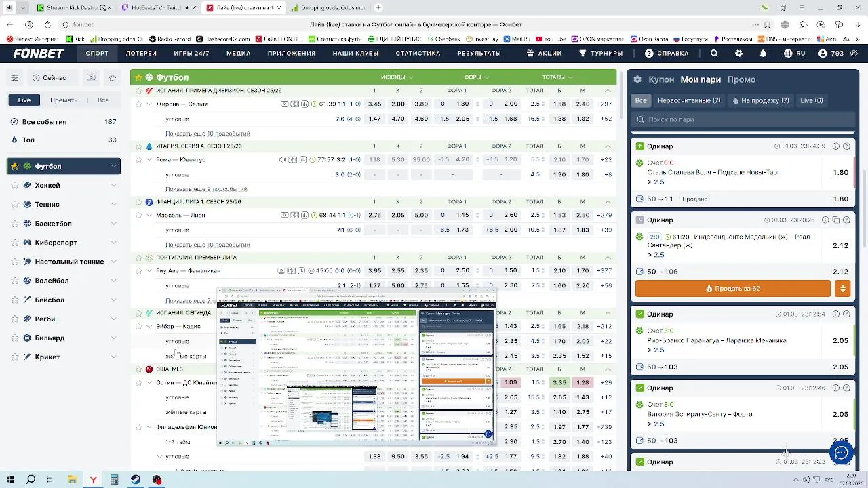The width and height of the screenshot is (868, 488).
Task: Select the Прематч filter
Action: coord(64,100)
